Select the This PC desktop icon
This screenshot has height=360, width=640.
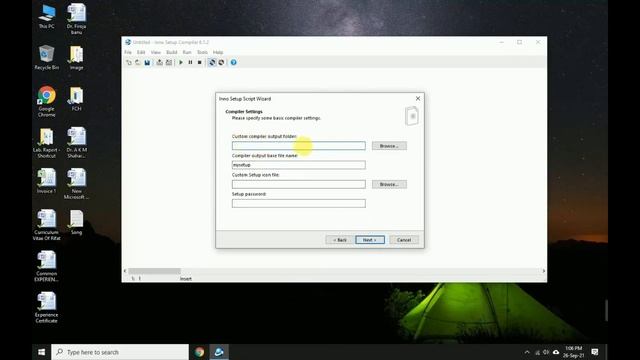click(x=47, y=17)
